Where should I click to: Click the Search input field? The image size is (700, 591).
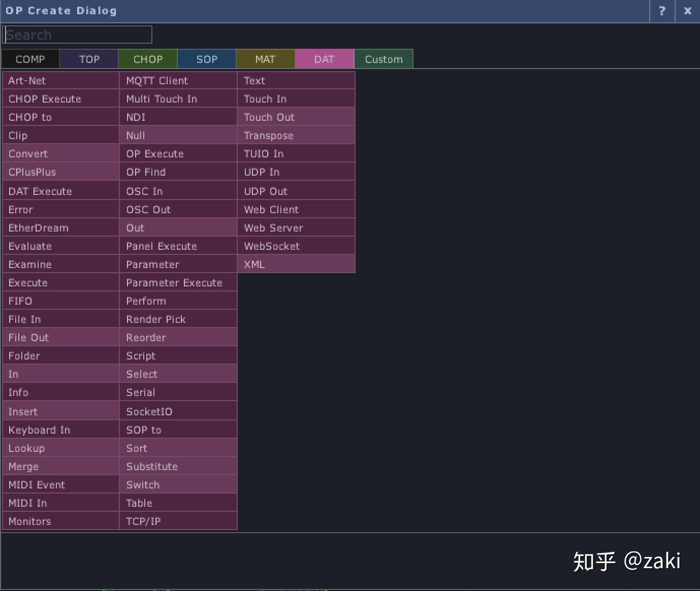click(x=77, y=34)
